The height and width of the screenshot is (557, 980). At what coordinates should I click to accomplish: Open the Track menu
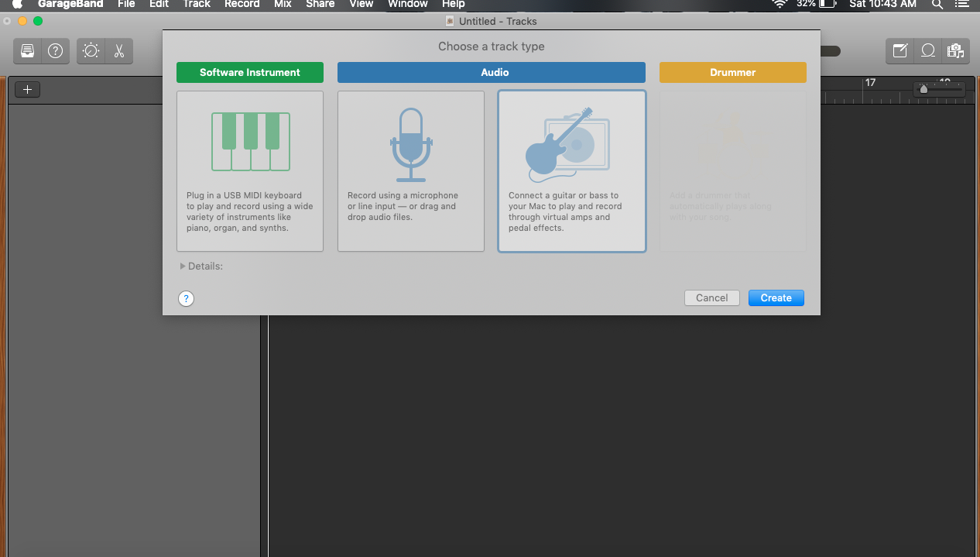[197, 4]
